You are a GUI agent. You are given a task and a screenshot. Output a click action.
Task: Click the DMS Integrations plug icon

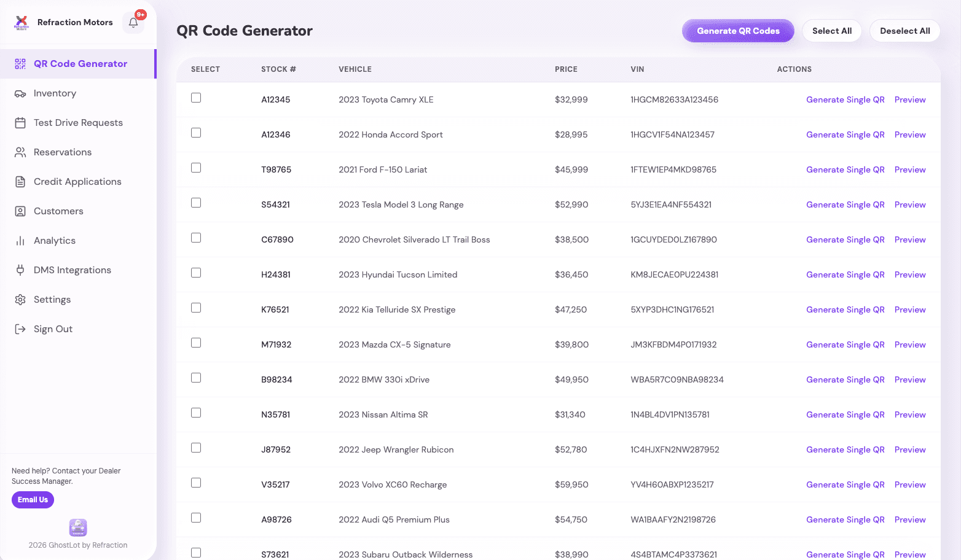click(20, 270)
